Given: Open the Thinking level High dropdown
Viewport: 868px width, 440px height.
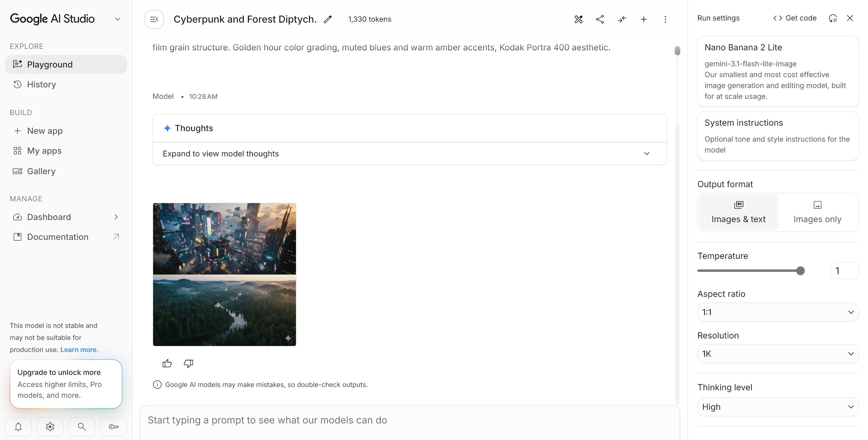Looking at the screenshot, I should point(778,407).
